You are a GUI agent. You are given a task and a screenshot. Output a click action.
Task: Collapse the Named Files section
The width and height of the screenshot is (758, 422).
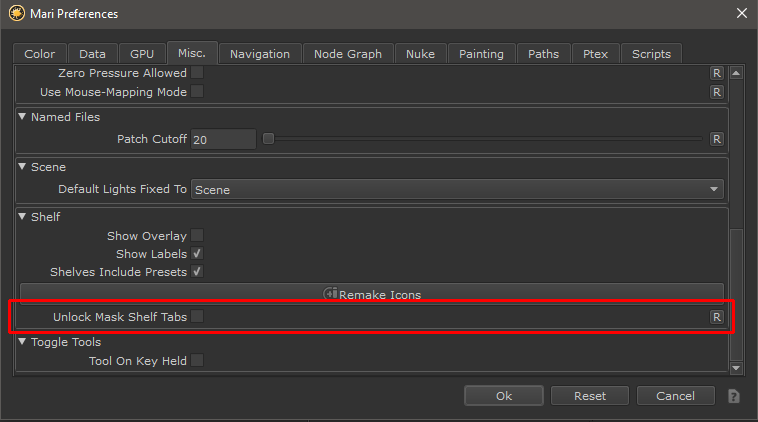pyautogui.click(x=23, y=117)
